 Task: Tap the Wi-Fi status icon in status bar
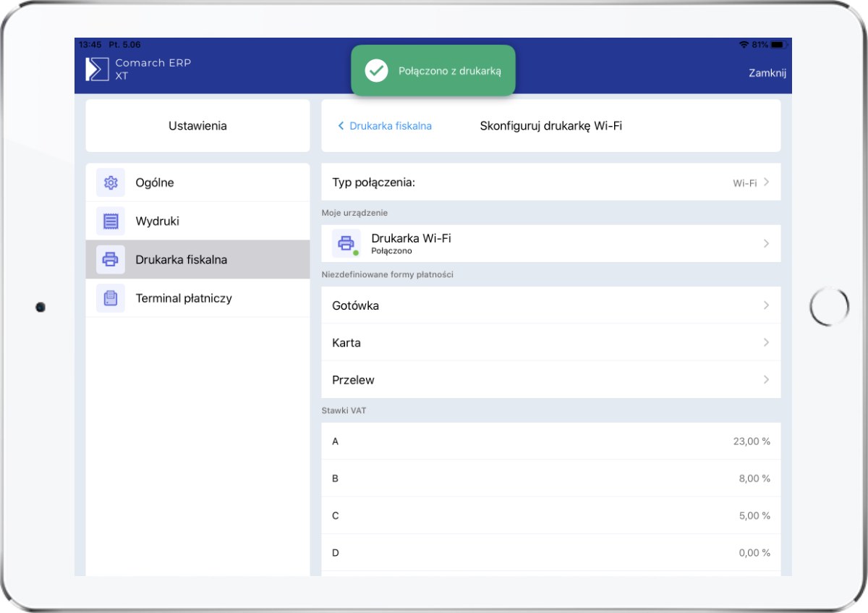click(744, 45)
